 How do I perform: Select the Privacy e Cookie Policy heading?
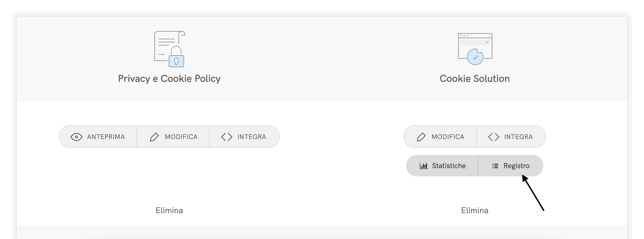(x=169, y=79)
